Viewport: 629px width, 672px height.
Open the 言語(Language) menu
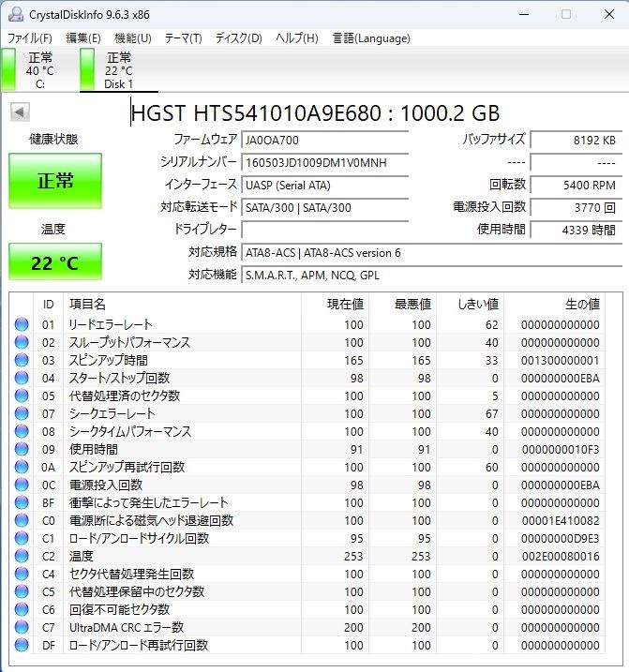point(371,38)
